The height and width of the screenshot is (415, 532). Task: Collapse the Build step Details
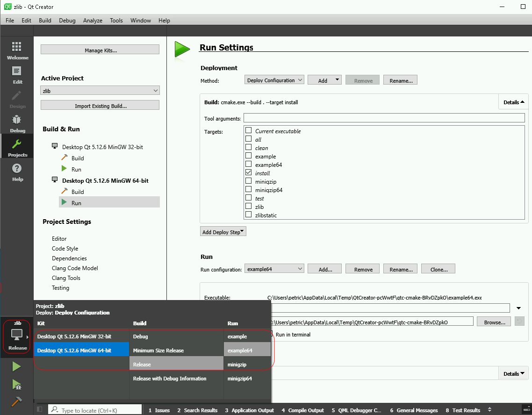click(x=514, y=102)
